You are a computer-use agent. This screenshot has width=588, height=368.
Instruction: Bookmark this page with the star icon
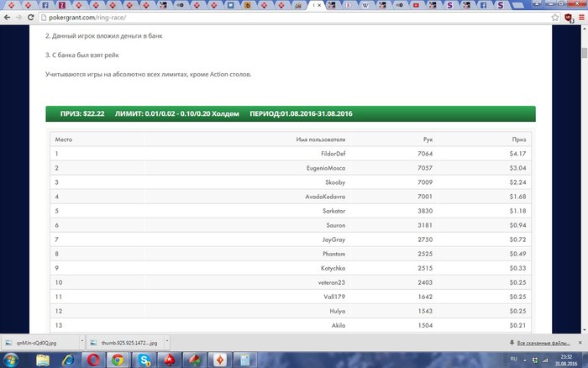[x=555, y=18]
